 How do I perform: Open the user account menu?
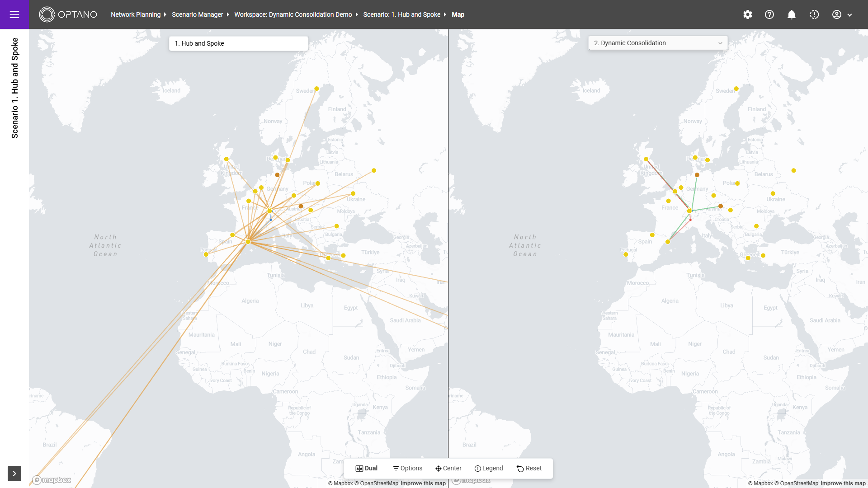(842, 14)
